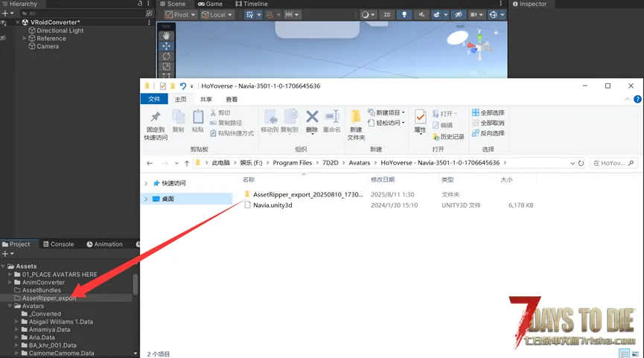The height and width of the screenshot is (358, 644).
Task: Switch to the Scene tab
Action: coord(173,4)
